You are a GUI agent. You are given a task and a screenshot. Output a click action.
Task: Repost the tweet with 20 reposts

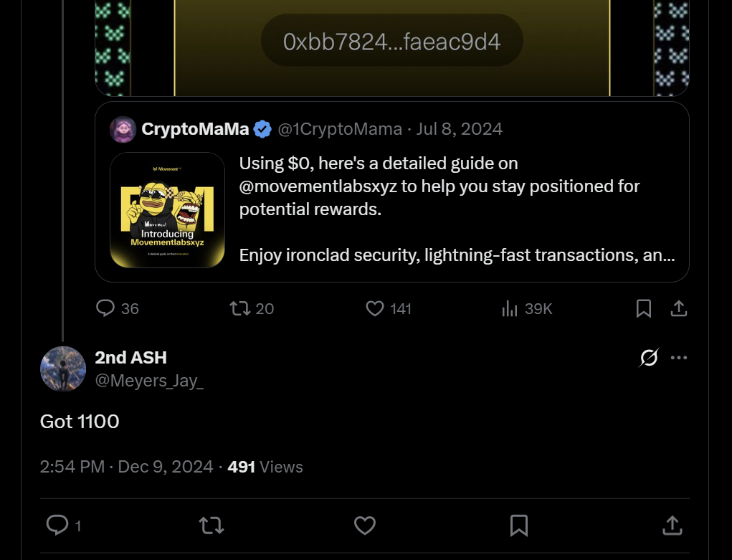[x=240, y=308]
